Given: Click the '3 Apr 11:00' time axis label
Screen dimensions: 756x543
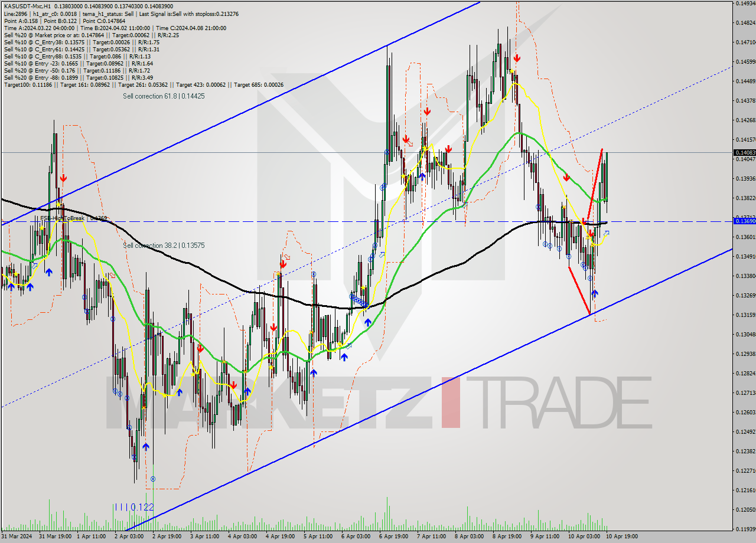Looking at the screenshot, I should coord(206,537).
